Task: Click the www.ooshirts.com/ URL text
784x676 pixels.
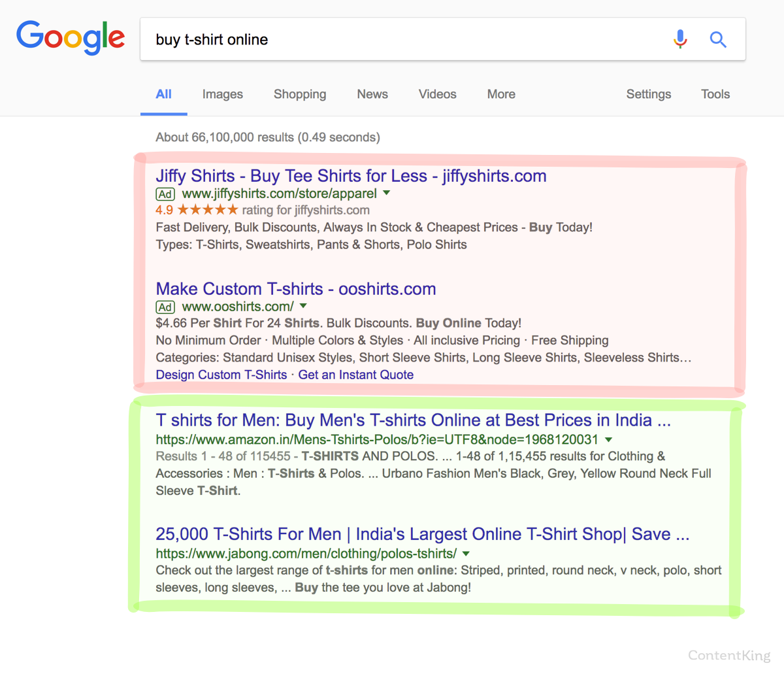Action: [238, 307]
